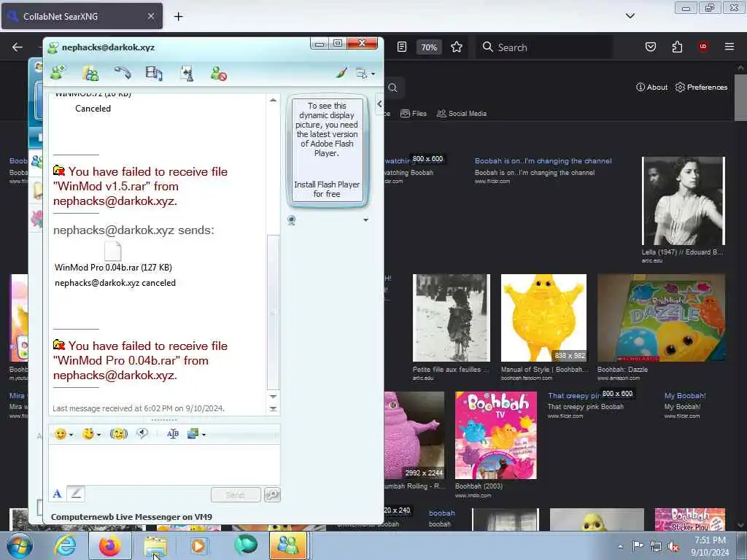The width and height of the screenshot is (747, 560).
Task: Open the Pocket save icon
Action: tap(650, 47)
